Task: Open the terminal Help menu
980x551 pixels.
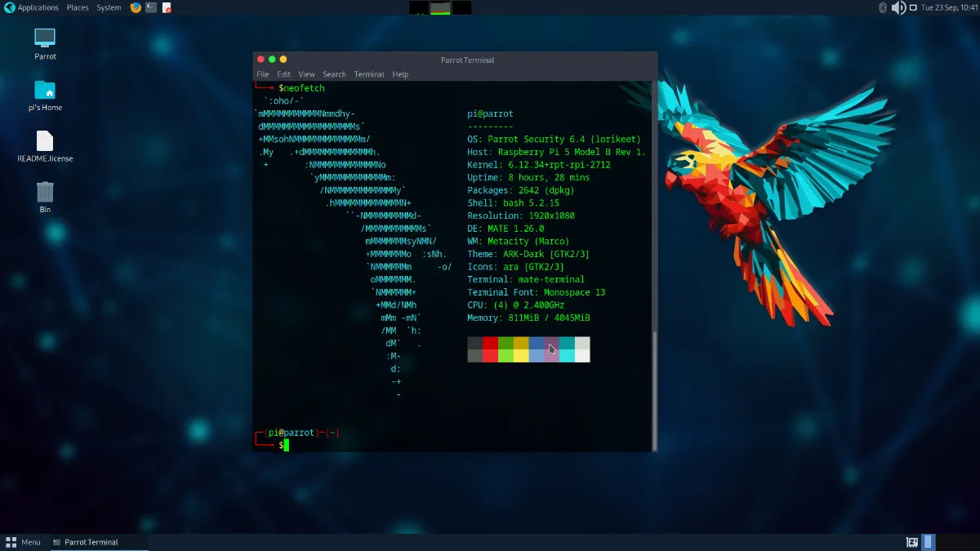Action: tap(400, 74)
